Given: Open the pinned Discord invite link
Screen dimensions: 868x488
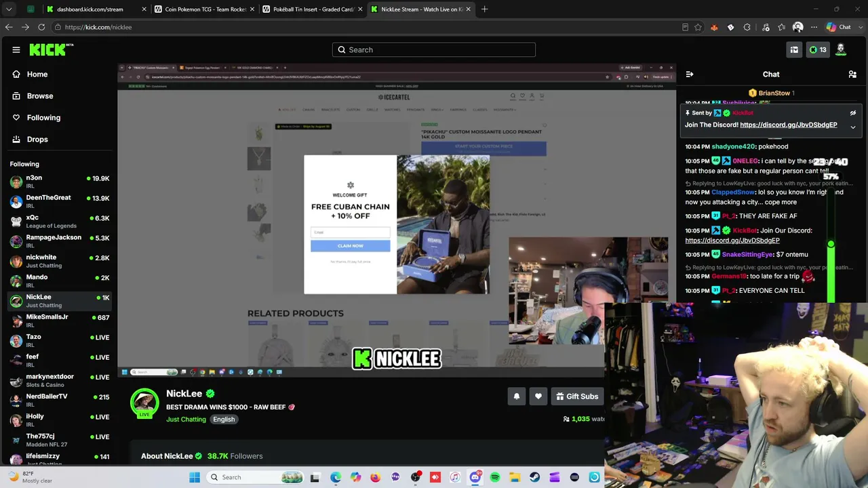Looking at the screenshot, I should (789, 125).
